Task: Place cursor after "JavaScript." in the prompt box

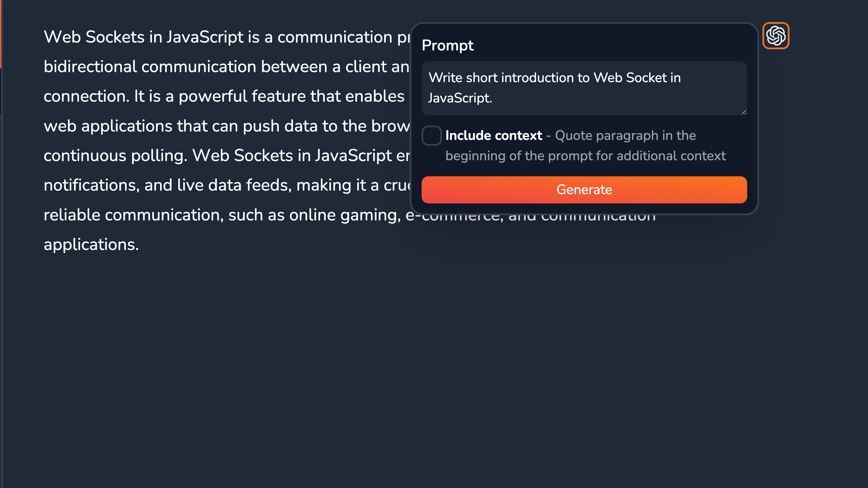Action: (493, 98)
